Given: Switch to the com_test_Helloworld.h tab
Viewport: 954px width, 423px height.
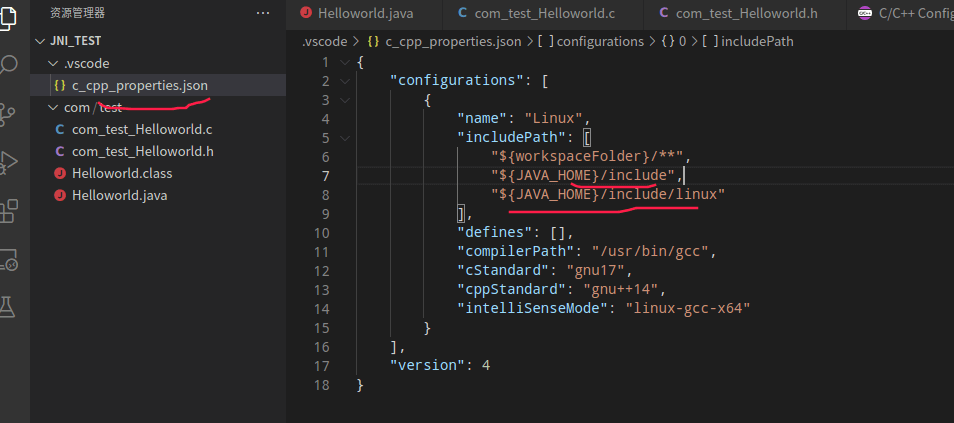Looking at the screenshot, I should click(733, 13).
